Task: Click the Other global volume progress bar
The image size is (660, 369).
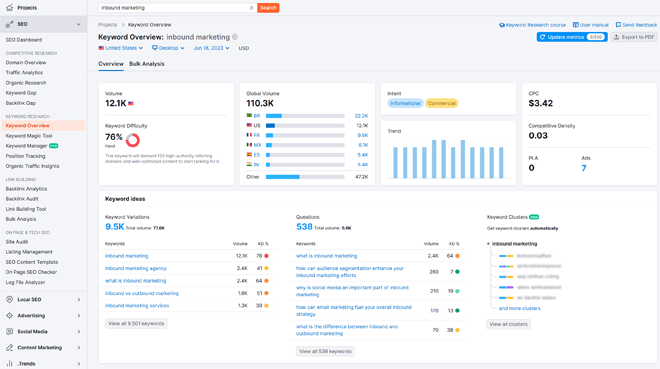Action: (305, 177)
